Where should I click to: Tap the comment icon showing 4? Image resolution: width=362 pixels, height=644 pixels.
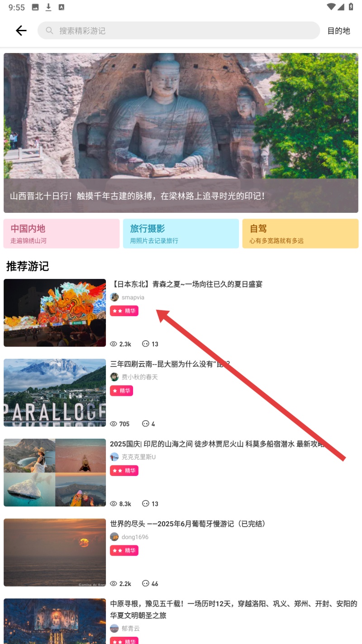(145, 424)
